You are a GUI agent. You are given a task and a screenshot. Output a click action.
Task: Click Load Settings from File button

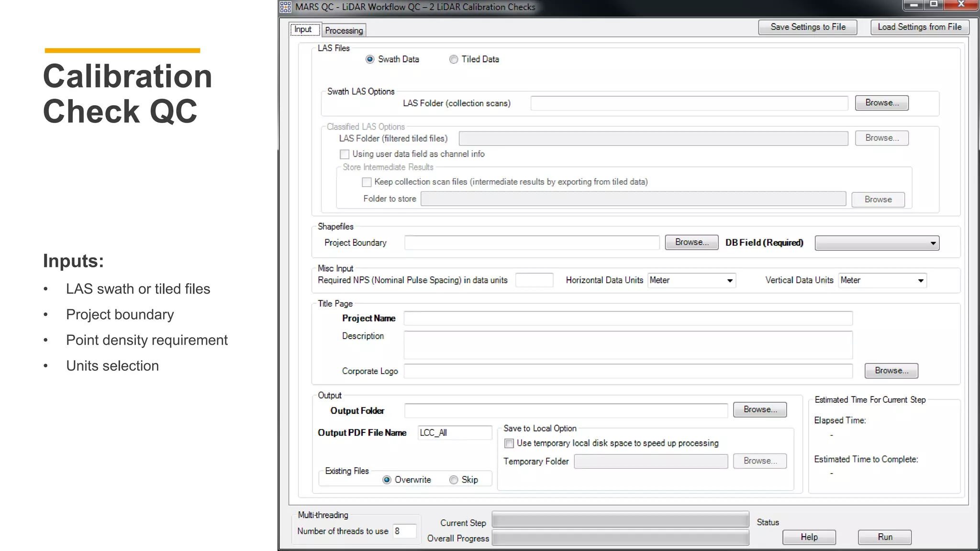coord(919,27)
